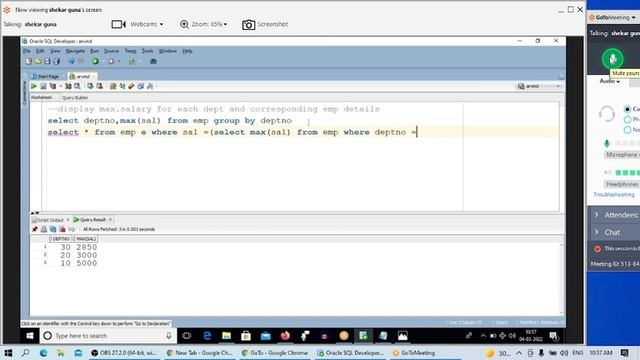Viewport: 640px width, 360px height.
Task: Click the select deptno,max(sal) query line
Action: pyautogui.click(x=170, y=121)
